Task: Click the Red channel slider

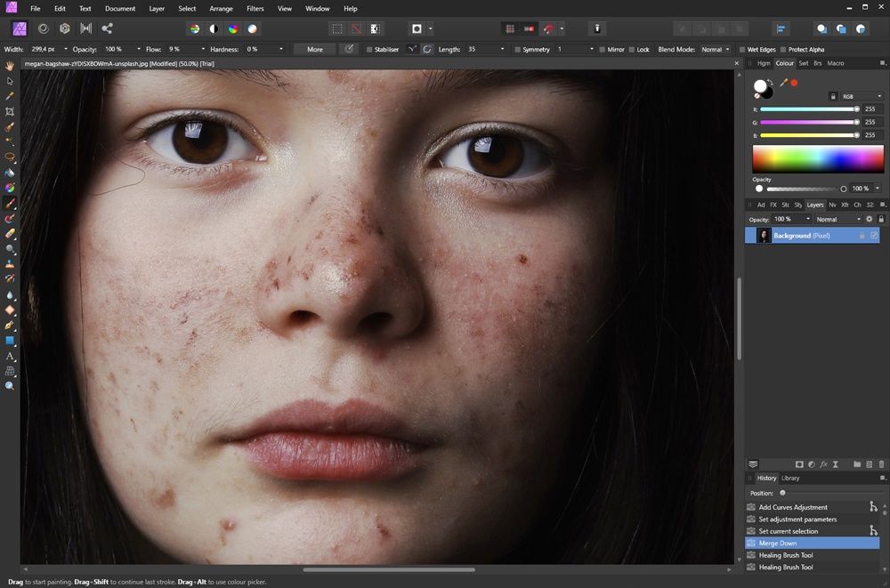Action: click(809, 109)
